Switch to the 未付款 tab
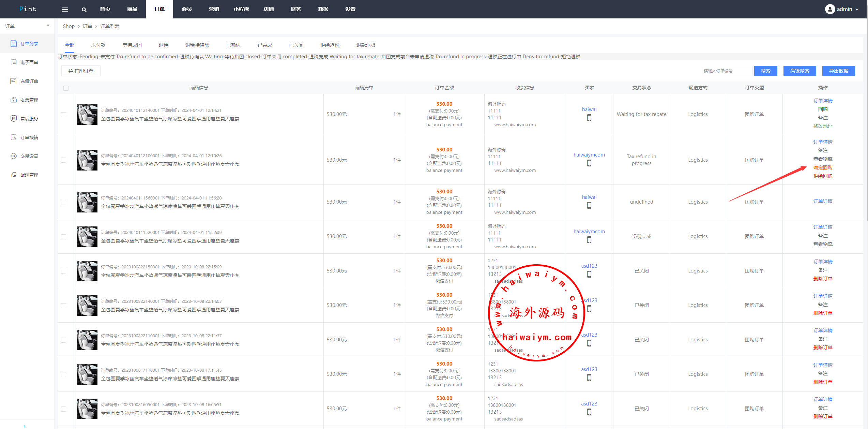 tap(98, 45)
